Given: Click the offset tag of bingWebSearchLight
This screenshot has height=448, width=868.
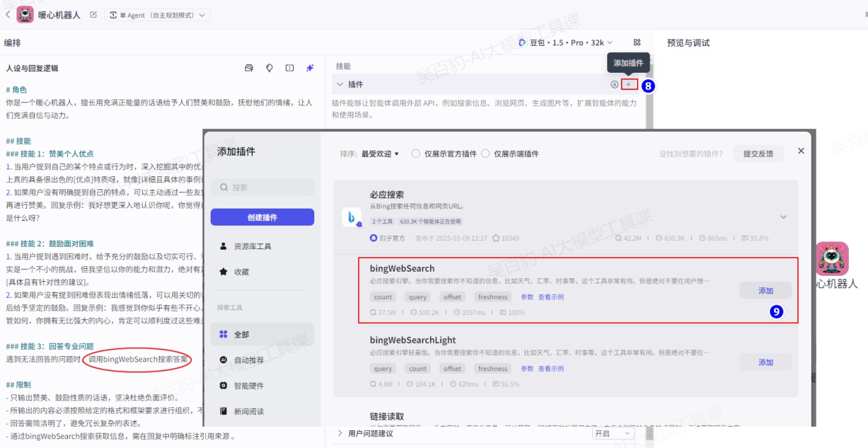Looking at the screenshot, I should [452, 368].
